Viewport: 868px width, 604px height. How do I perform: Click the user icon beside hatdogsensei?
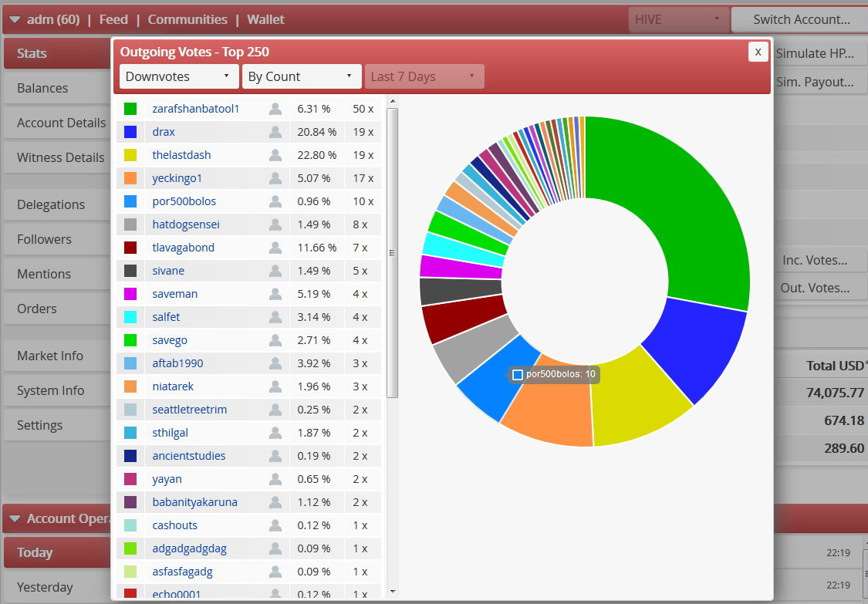point(275,224)
